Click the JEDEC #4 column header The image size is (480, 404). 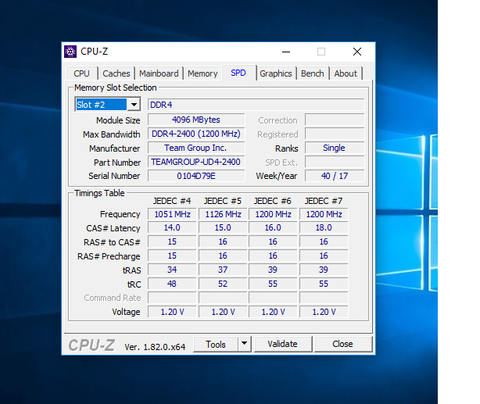point(172,201)
